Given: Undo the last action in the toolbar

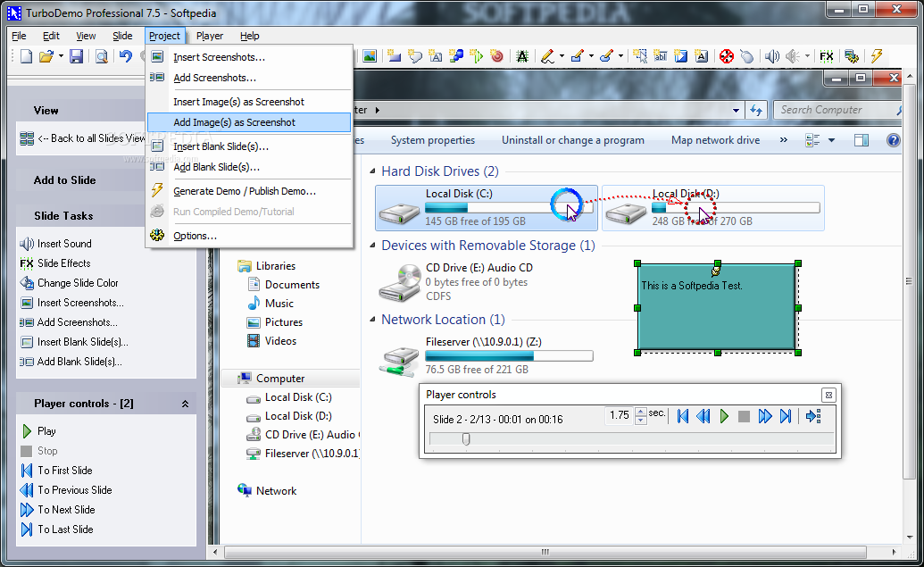Looking at the screenshot, I should click(x=126, y=56).
